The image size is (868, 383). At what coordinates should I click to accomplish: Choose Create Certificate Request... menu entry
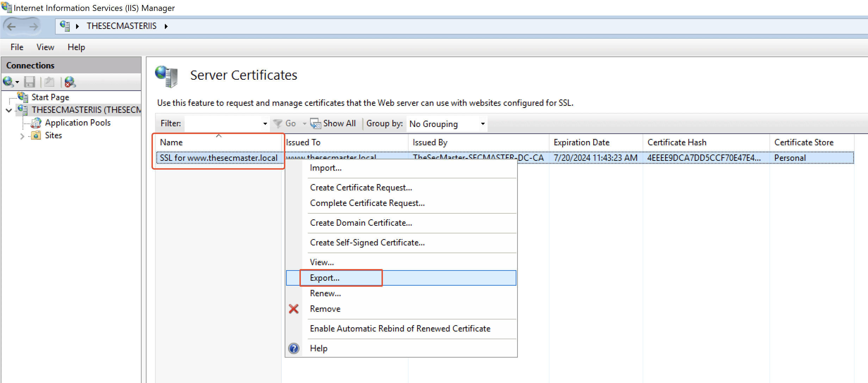[401, 188]
